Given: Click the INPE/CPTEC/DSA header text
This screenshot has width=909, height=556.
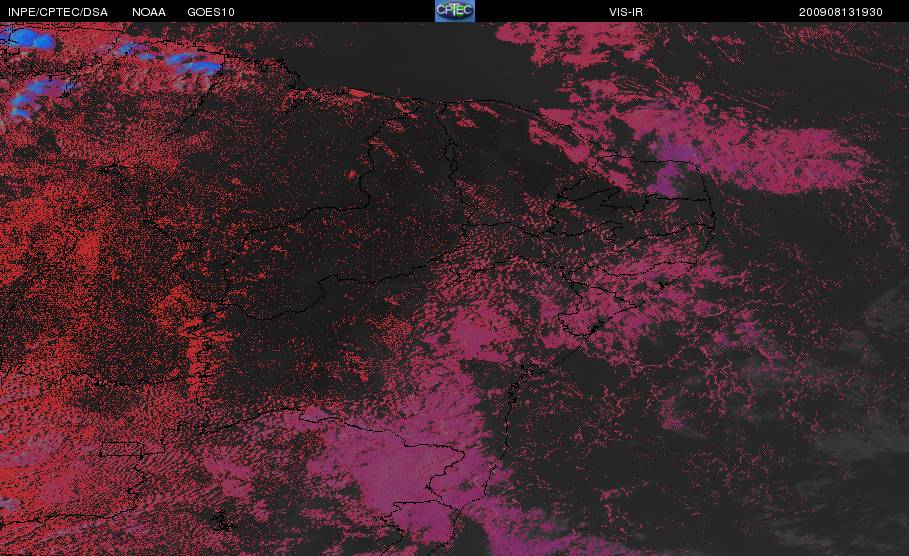Looking at the screenshot, I should [58, 12].
